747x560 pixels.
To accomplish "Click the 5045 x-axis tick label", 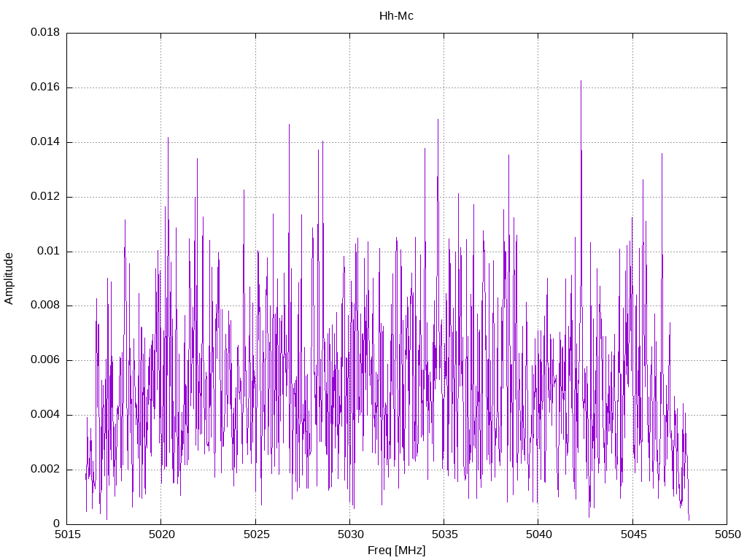I will coord(633,534).
